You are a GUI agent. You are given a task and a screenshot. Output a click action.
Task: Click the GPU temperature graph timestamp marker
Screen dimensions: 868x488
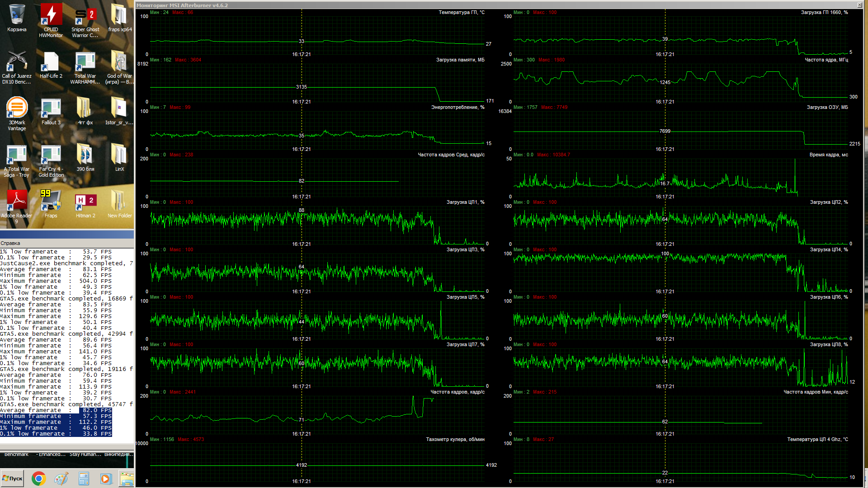click(301, 54)
